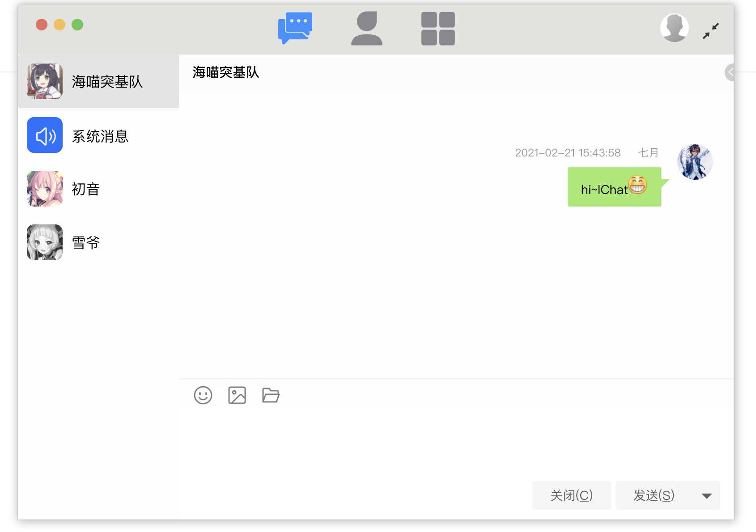This screenshot has width=756, height=532.
Task: Click the red close traffic light
Action: 42,25
